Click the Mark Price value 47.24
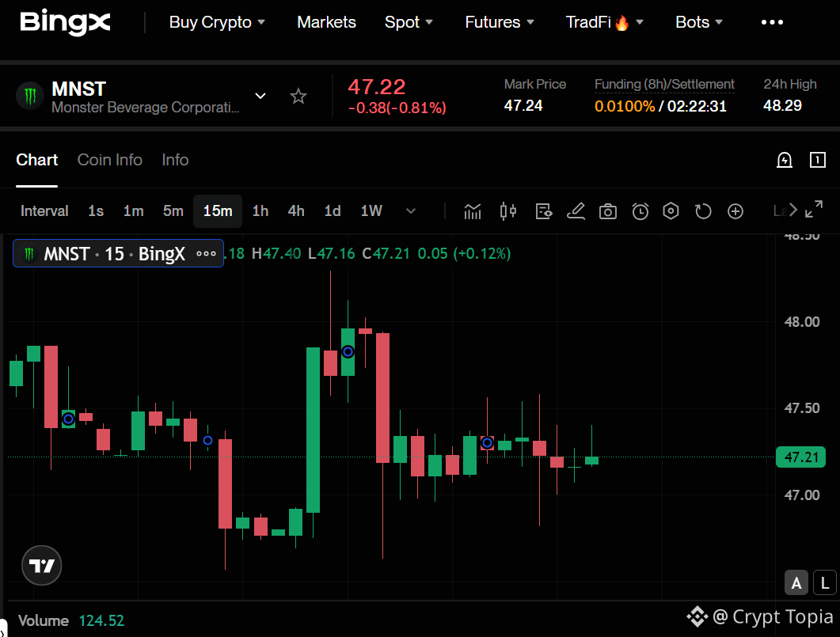 (x=523, y=105)
